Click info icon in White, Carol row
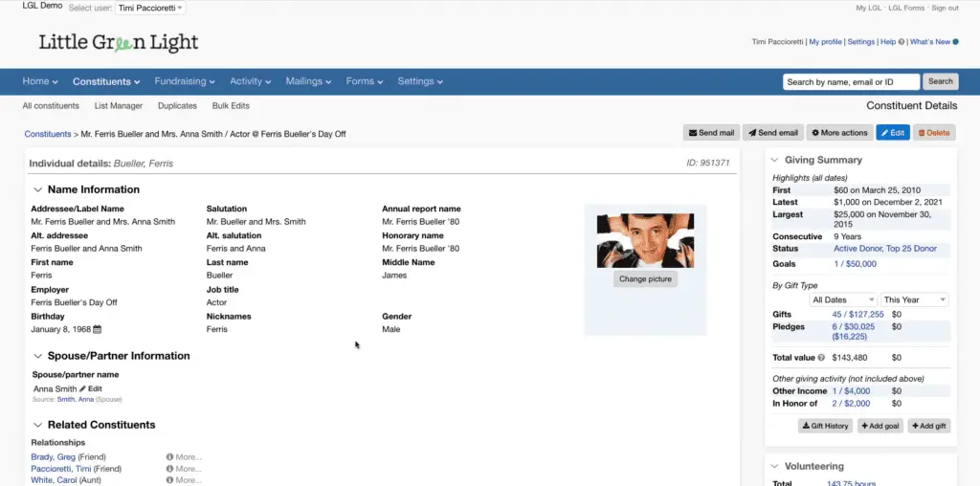This screenshot has width=980, height=486. tap(169, 480)
